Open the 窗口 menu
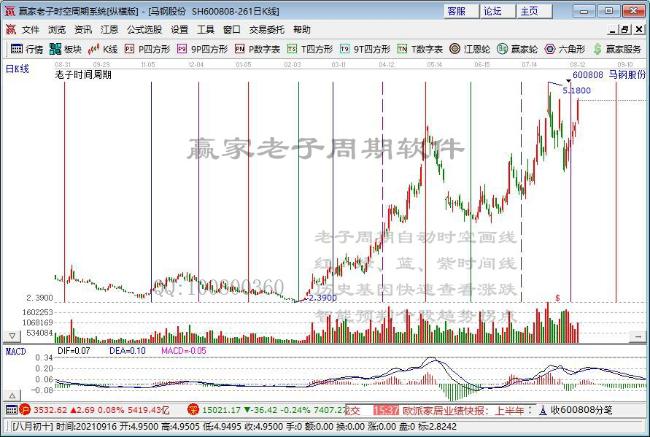Viewport: 650px width, 437px height. [x=232, y=29]
